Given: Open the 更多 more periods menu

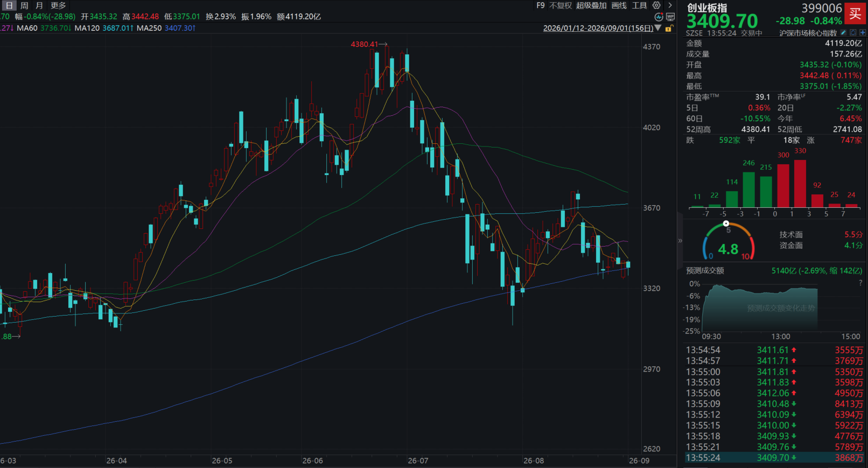Looking at the screenshot, I should [x=58, y=5].
